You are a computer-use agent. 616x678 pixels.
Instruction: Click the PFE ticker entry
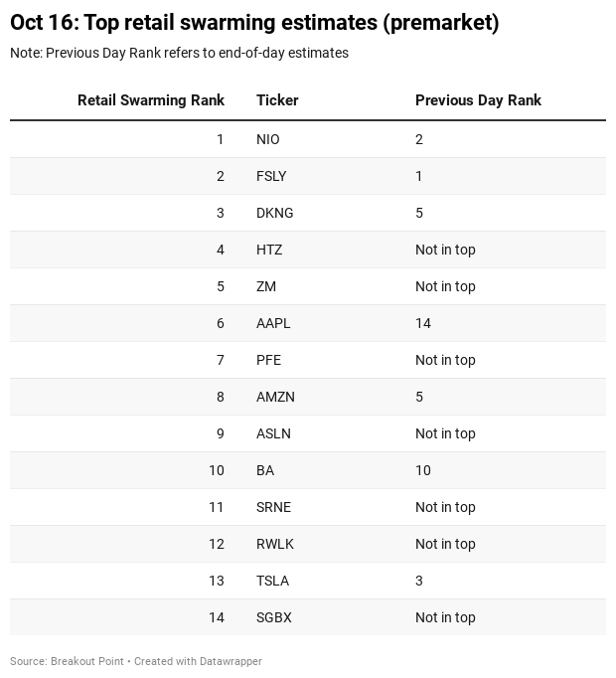point(268,360)
